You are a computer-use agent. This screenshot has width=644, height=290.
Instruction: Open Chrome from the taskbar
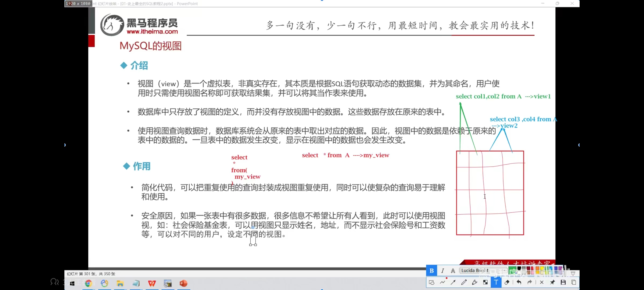pos(89,283)
